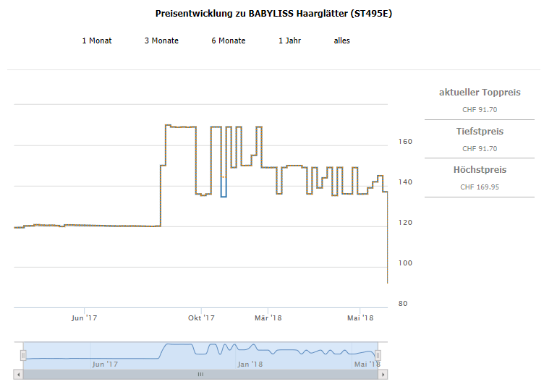Choose the 1 Jahr zoom option
This screenshot has width=544, height=392.
point(289,41)
